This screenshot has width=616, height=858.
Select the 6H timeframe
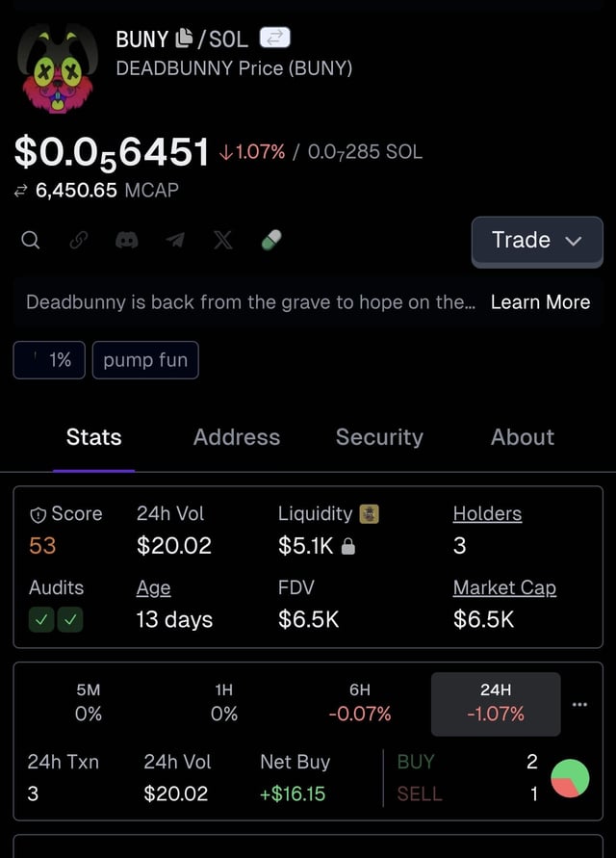359,703
